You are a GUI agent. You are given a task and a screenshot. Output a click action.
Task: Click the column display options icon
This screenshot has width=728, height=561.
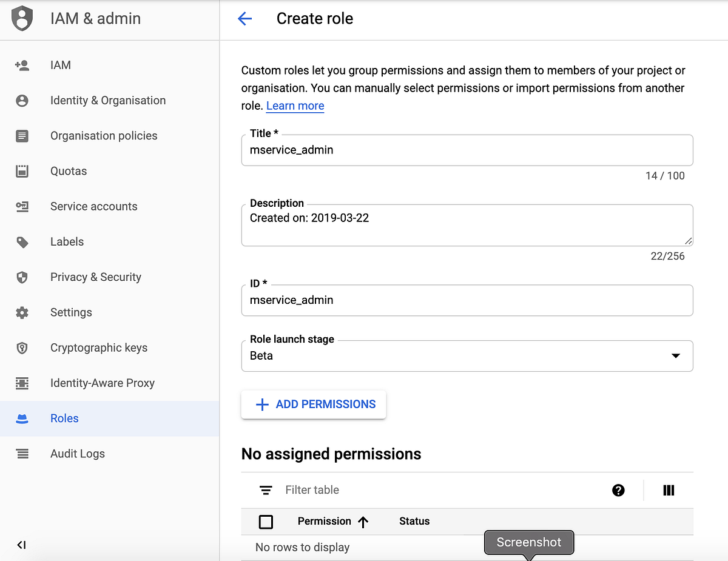pos(668,490)
